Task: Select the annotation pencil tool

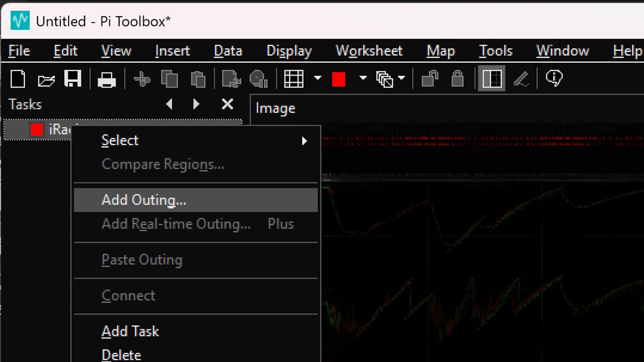Action: tap(521, 79)
